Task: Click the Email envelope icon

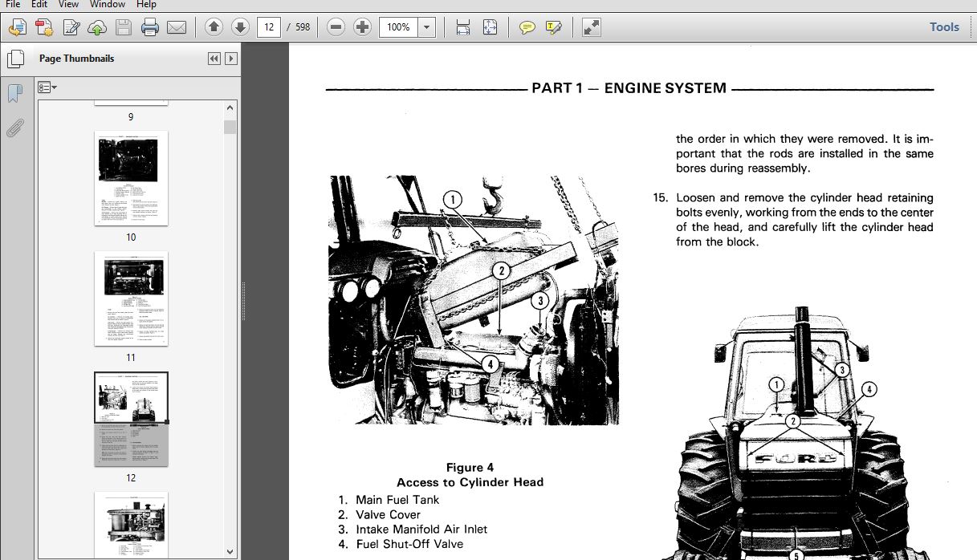Action: pos(177,27)
